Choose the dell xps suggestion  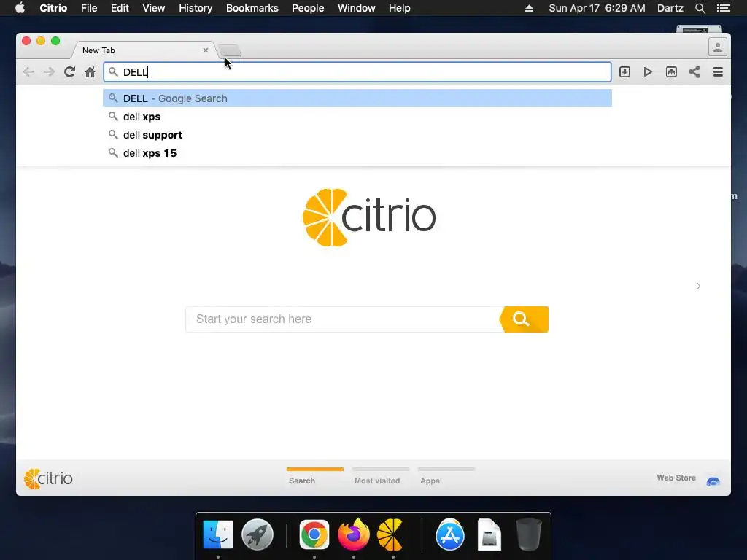[x=357, y=117]
